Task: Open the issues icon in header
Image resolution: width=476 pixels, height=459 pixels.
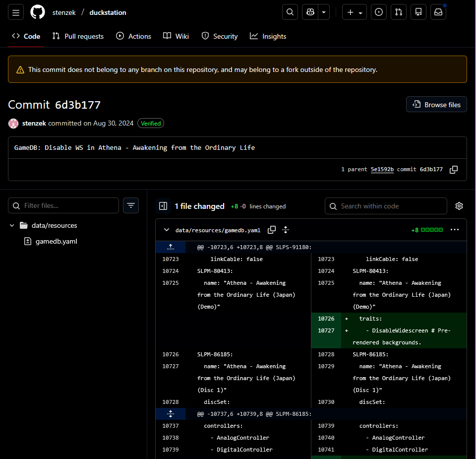Action: (x=379, y=12)
